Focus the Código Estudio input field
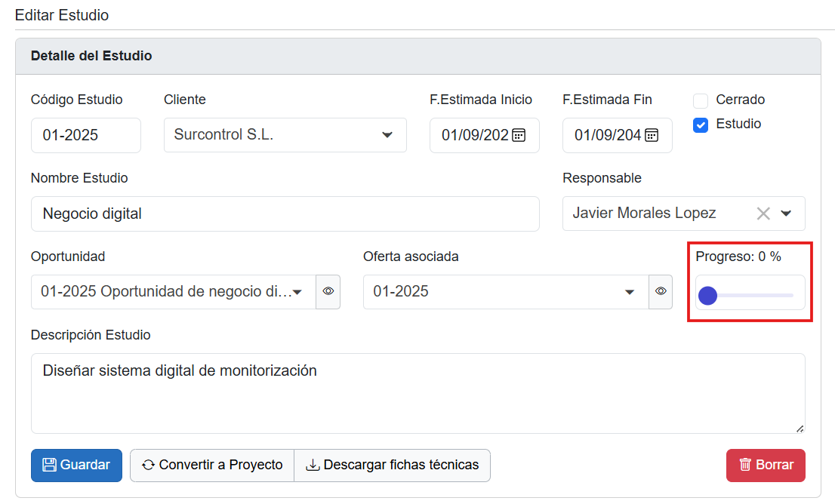 coord(85,135)
